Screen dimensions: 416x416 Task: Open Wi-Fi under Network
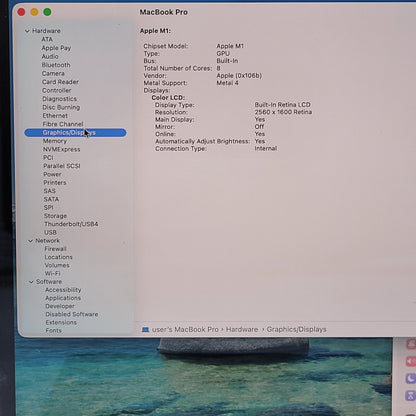pos(53,273)
